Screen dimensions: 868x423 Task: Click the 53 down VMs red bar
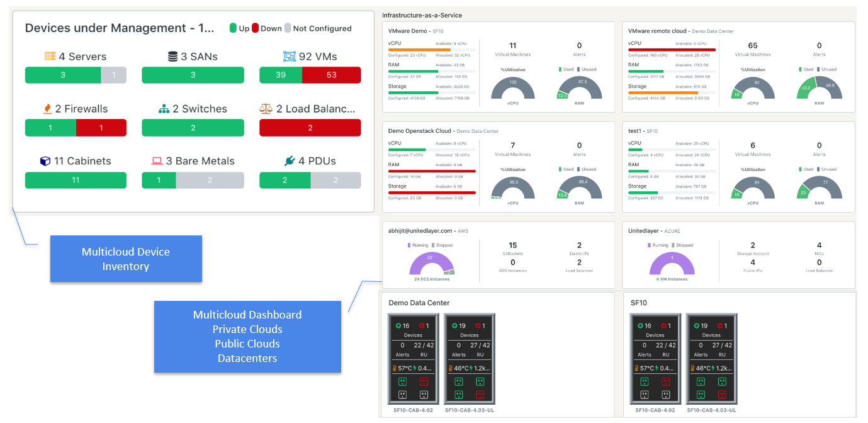point(331,75)
